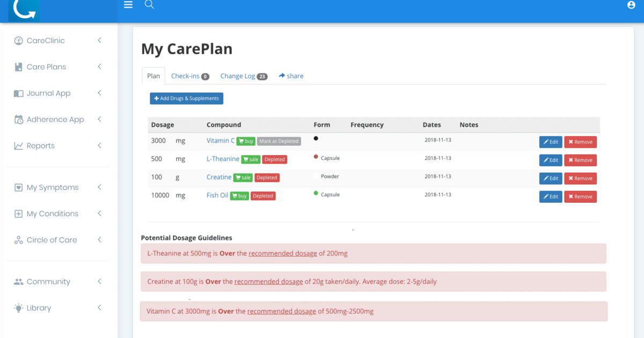Expand the Journal App chevron
Viewport: 644px width, 338px height.
click(x=99, y=93)
